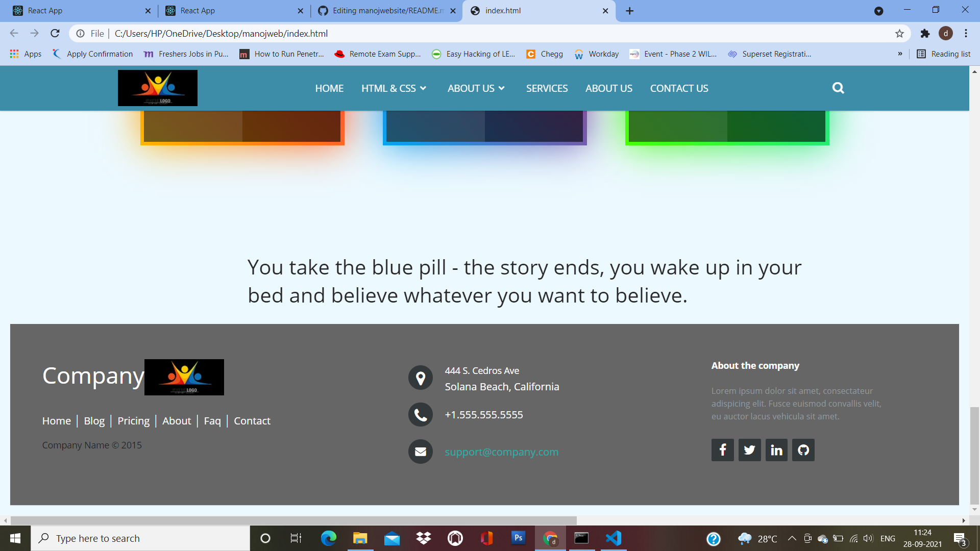Viewport: 980px width, 551px height.
Task: Click support@company.com email link
Action: (502, 452)
